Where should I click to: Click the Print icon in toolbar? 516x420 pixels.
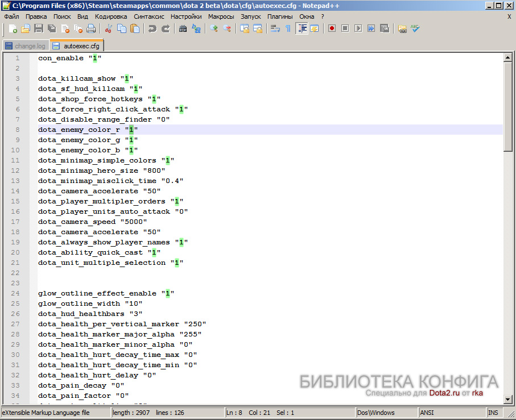click(x=90, y=28)
